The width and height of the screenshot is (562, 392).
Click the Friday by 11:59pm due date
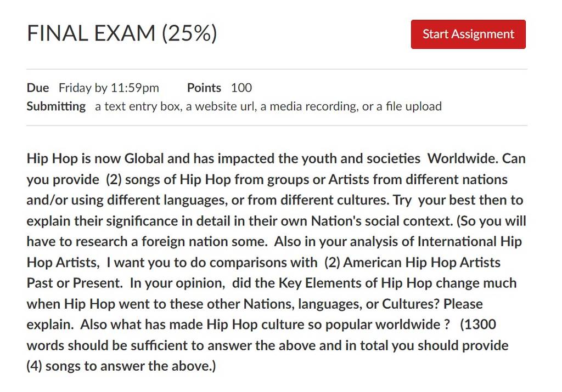(x=109, y=88)
